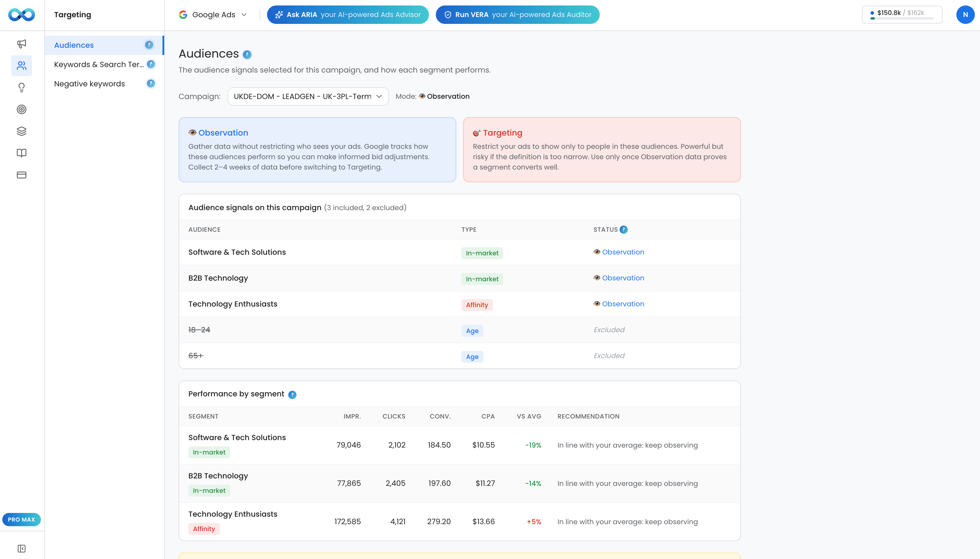Open the lightbulb insights icon in sidebar
Screen dimensions: 980x559
pyautogui.click(x=22, y=88)
